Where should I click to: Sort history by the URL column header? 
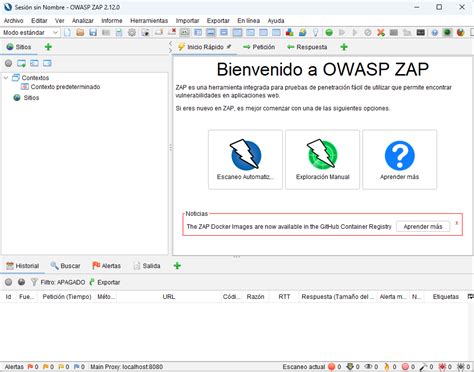[169, 297]
